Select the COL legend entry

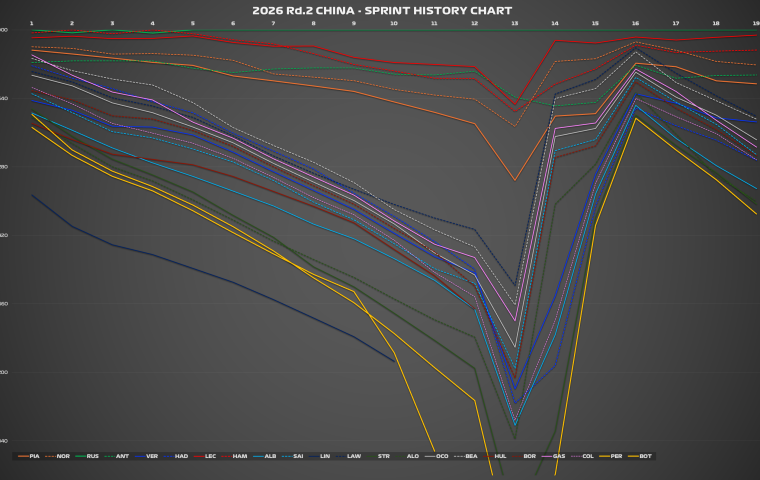588,456
